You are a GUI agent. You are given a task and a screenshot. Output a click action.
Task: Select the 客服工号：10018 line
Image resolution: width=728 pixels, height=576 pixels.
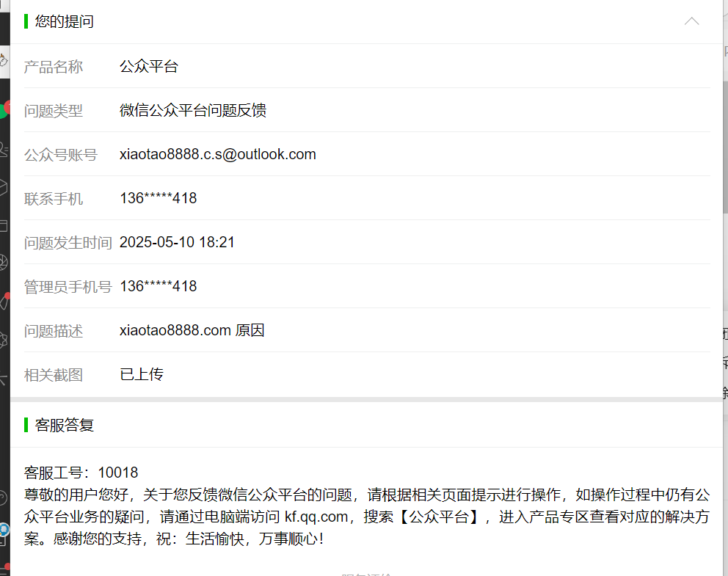(81, 473)
